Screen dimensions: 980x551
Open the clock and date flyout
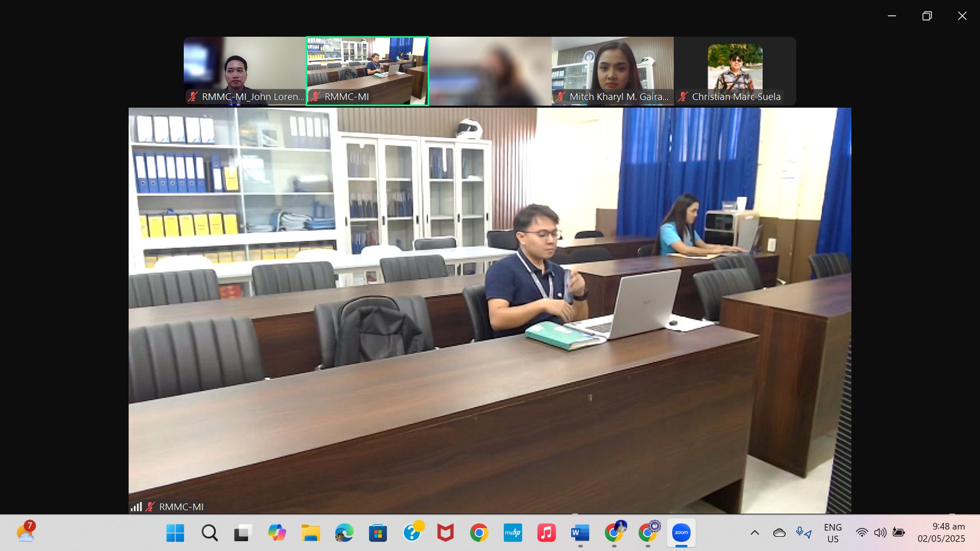pyautogui.click(x=941, y=533)
